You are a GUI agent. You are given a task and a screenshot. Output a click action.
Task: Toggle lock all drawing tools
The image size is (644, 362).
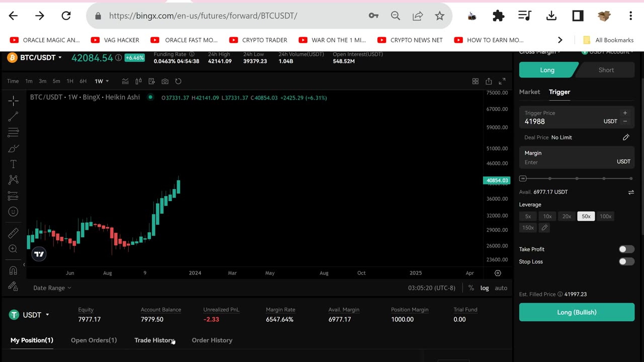tap(14, 286)
